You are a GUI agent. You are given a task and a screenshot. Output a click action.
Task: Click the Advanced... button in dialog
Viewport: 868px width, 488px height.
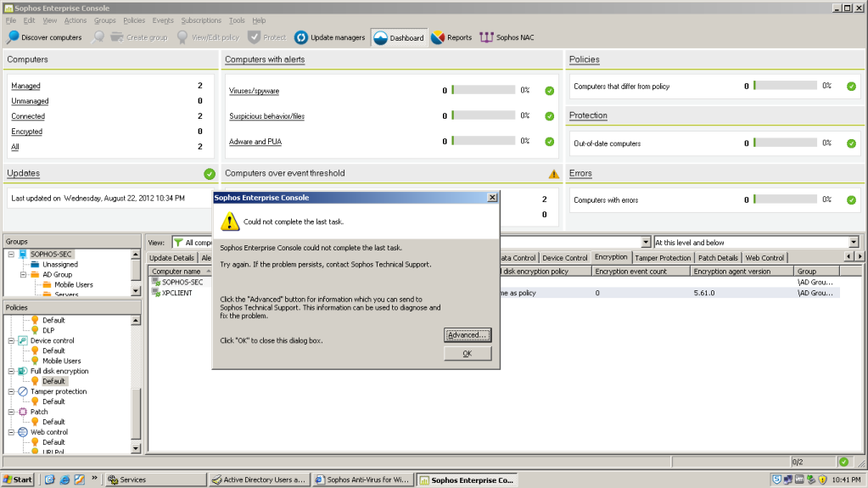(468, 335)
